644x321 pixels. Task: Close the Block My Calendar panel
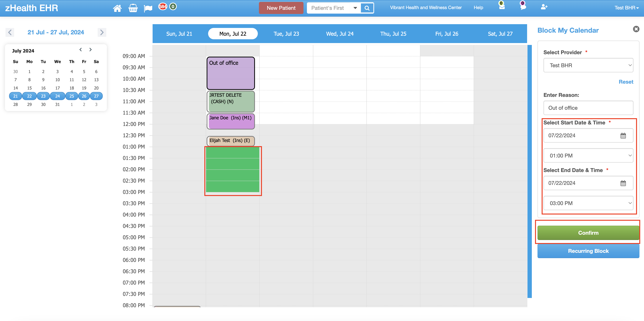(636, 29)
